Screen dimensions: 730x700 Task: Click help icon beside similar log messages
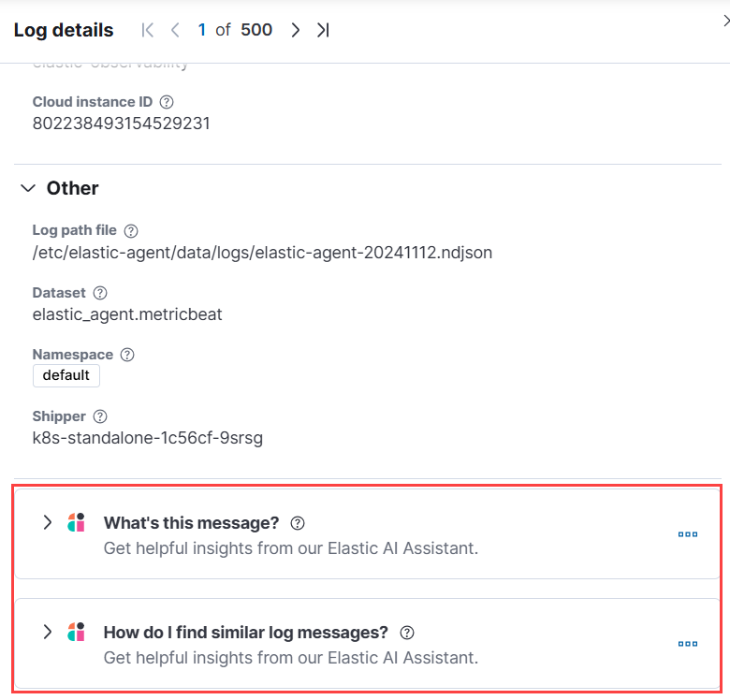[407, 633]
